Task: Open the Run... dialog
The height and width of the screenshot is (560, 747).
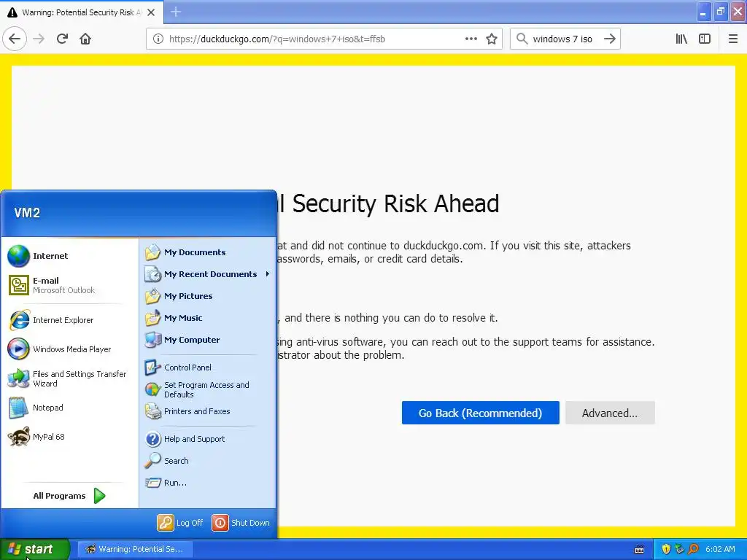Action: point(208,483)
